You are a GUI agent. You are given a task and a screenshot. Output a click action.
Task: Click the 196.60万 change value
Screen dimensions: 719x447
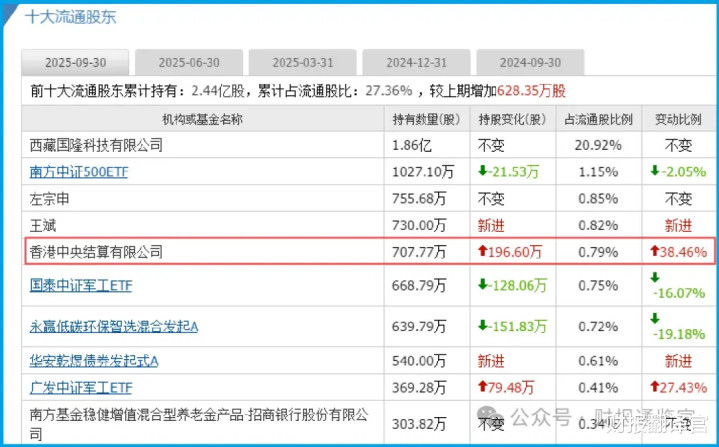[510, 252]
